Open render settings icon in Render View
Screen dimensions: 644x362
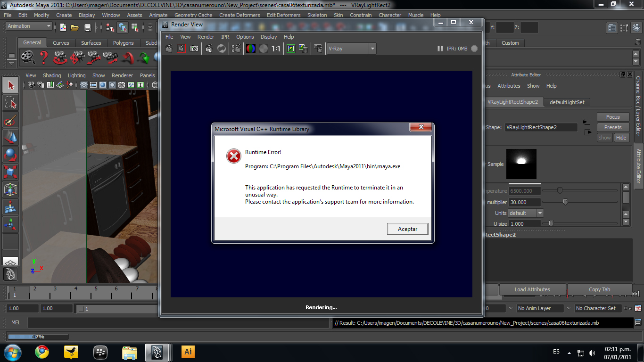236,48
